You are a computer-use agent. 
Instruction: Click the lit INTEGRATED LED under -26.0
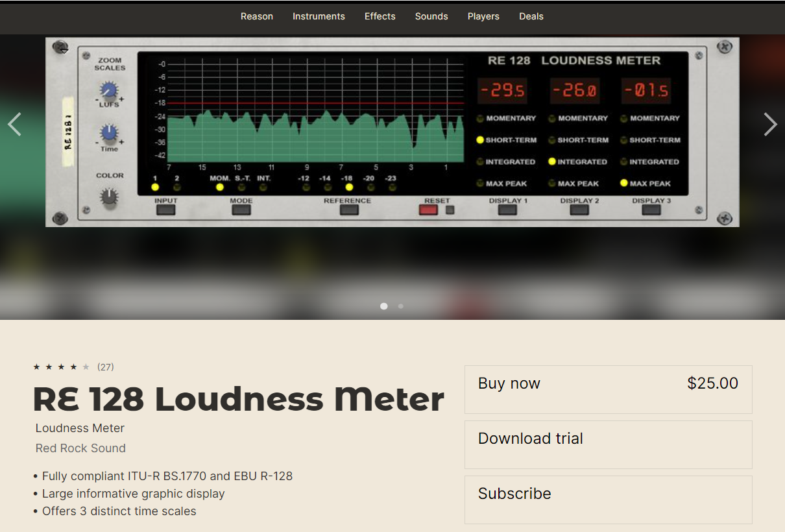click(x=552, y=162)
